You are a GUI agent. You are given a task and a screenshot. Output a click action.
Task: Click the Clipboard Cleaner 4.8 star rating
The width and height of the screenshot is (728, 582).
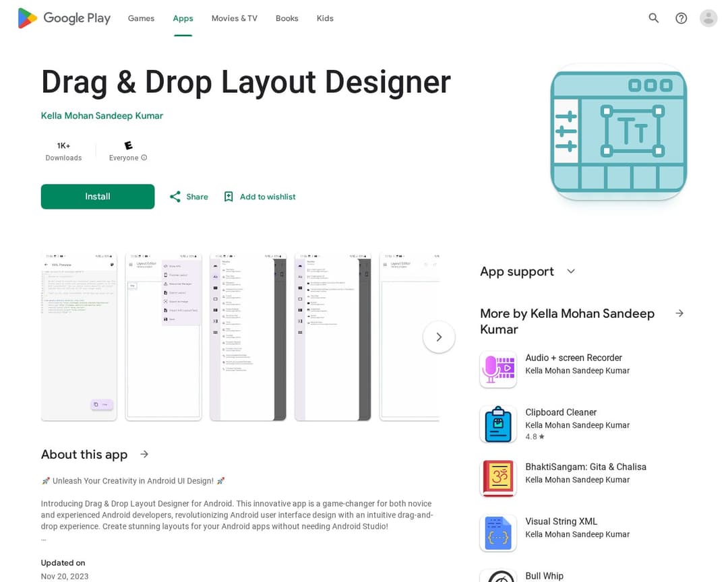coord(535,437)
